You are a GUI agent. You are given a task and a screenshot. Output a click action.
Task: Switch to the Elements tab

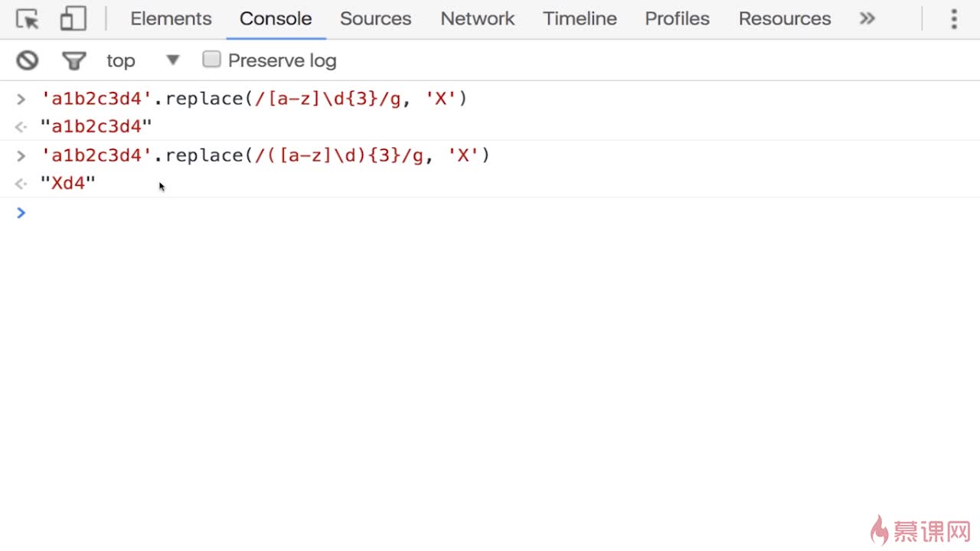point(171,19)
